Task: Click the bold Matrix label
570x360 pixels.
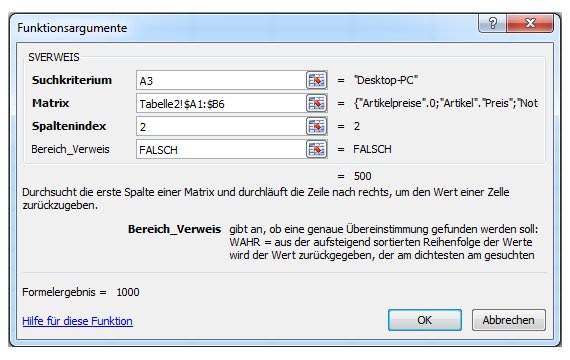Action: point(51,103)
